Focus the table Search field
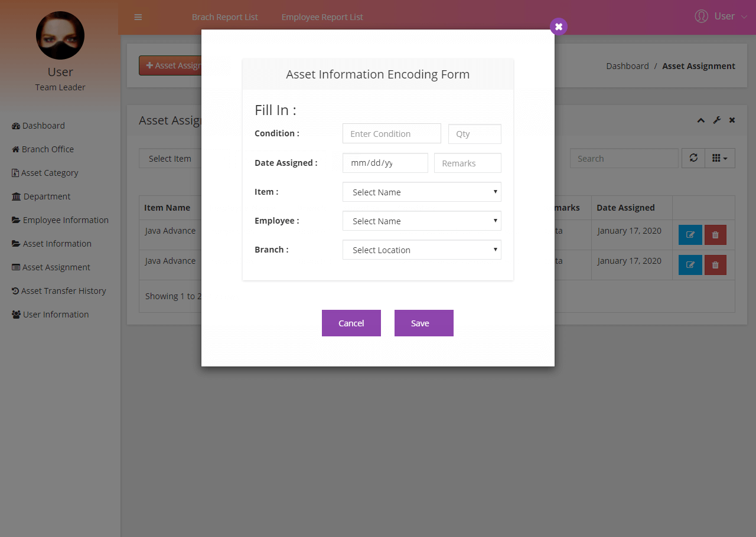The width and height of the screenshot is (756, 537). tap(624, 158)
